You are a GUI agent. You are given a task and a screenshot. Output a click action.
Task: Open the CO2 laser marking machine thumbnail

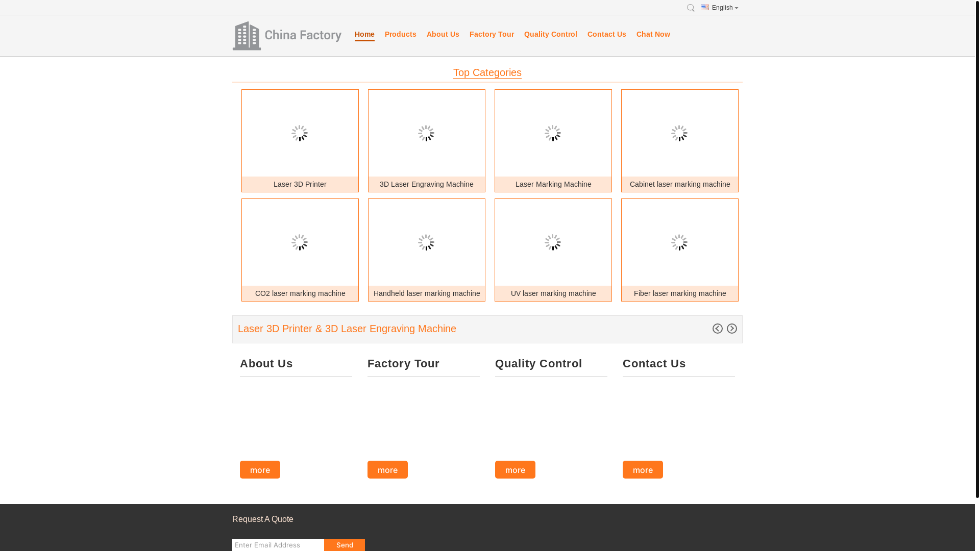pos(300,242)
